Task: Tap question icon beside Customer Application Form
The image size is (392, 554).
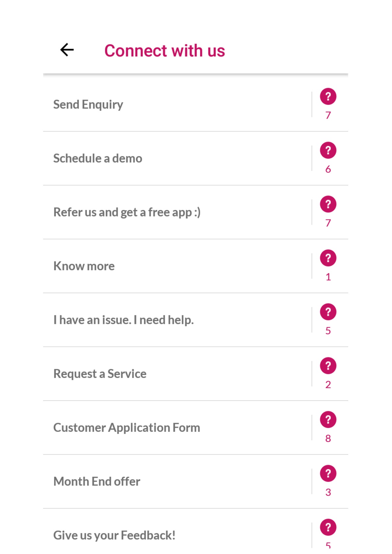Action: (328, 420)
